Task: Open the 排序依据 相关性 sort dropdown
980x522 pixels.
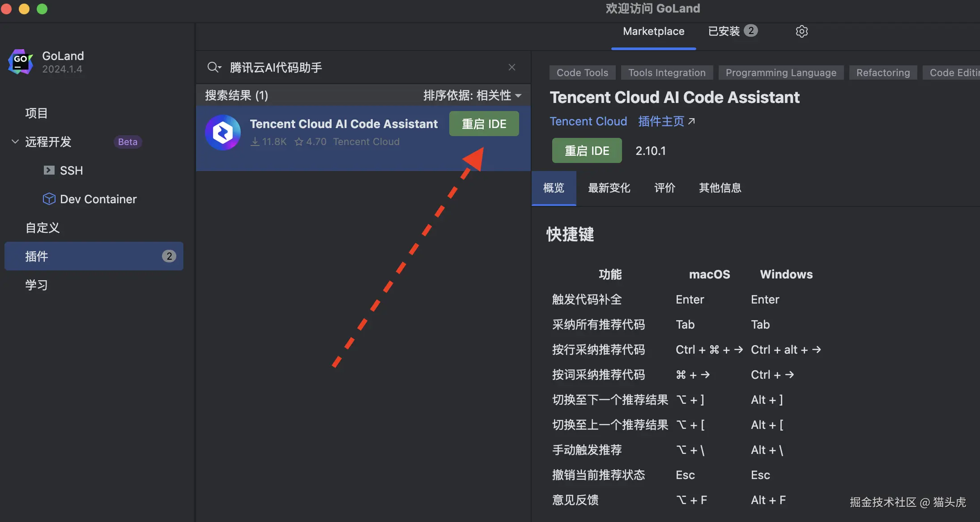Action: click(x=472, y=95)
